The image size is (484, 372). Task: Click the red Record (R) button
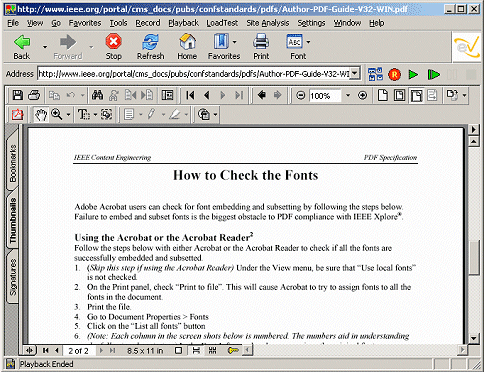[394, 74]
